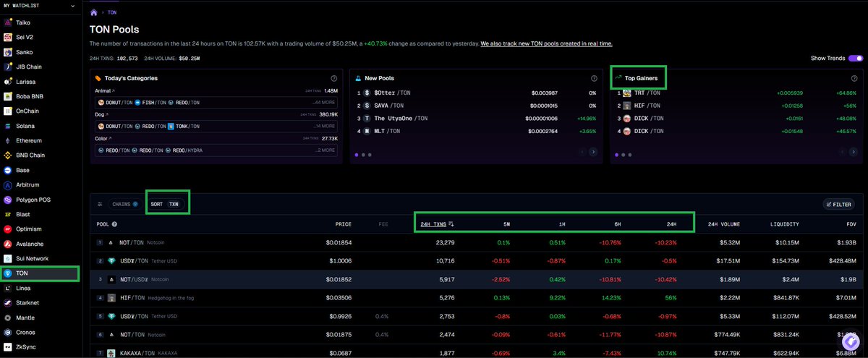The width and height of the screenshot is (868, 358).
Task: Sort table by 24H TXNS column
Action: point(437,224)
